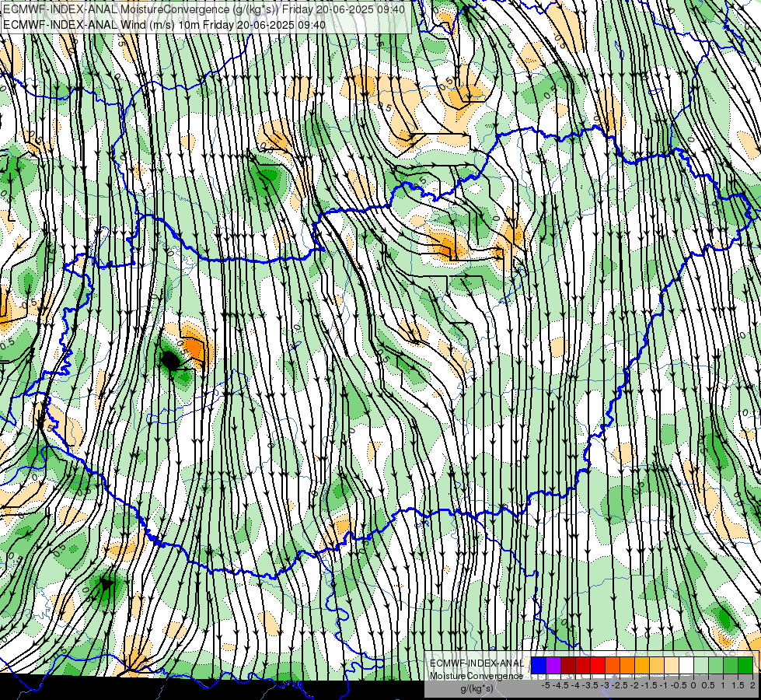This screenshot has width=761, height=700.
Task: Click the MoistureConvergence title line at top
Action: [x=204, y=9]
